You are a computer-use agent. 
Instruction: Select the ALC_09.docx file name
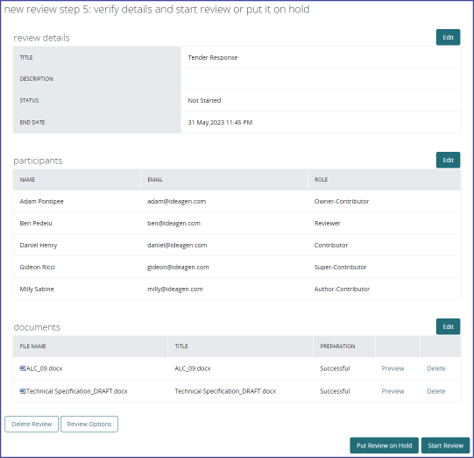pyautogui.click(x=44, y=368)
